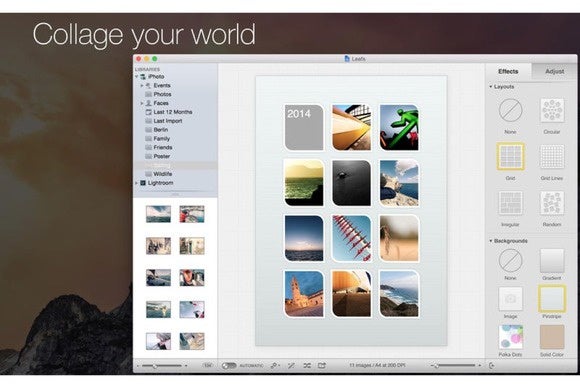
Task: Choose the Image background icon
Action: [510, 299]
